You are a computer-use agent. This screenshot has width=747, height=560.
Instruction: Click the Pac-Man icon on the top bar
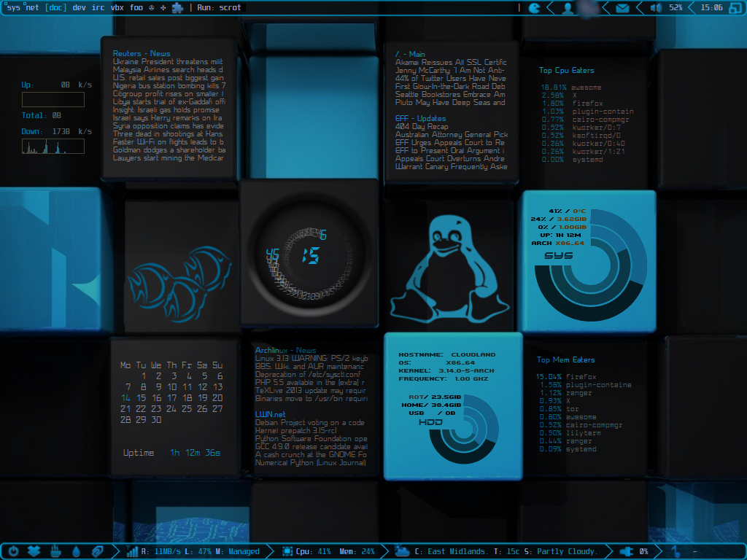(x=534, y=7)
